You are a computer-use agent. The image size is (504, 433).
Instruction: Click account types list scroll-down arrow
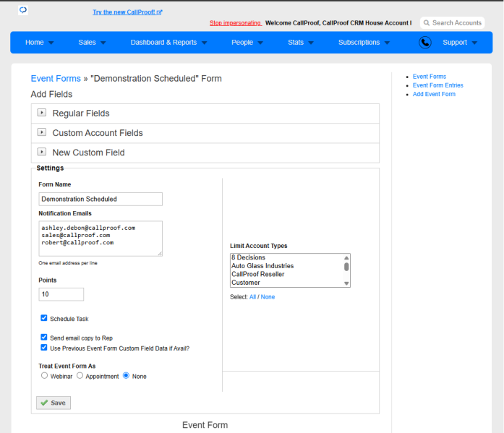point(346,283)
